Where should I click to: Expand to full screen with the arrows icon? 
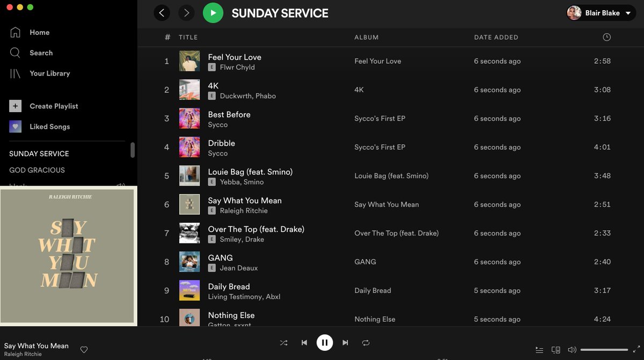[636, 350]
